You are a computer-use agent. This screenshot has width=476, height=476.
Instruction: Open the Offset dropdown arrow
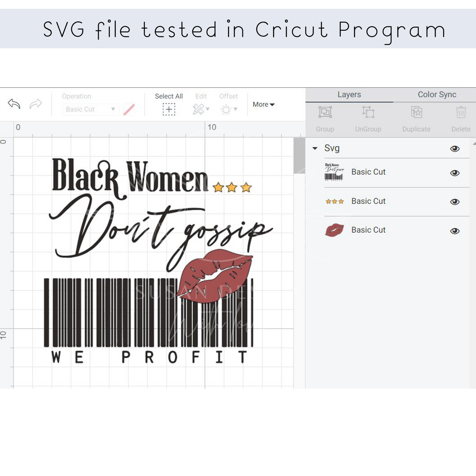coord(236,109)
